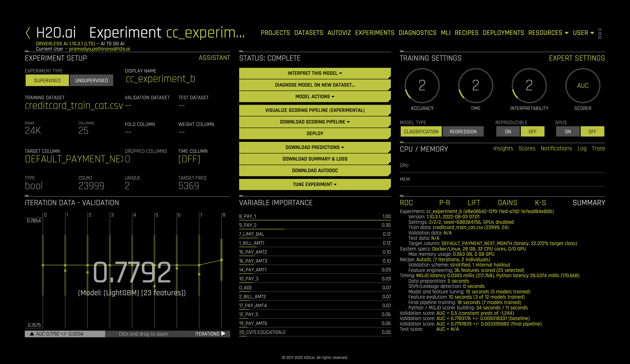The height and width of the screenshot is (364, 630).
Task: Click DOWNLOAD SUMMARY & LOGS button
Action: pos(315,159)
